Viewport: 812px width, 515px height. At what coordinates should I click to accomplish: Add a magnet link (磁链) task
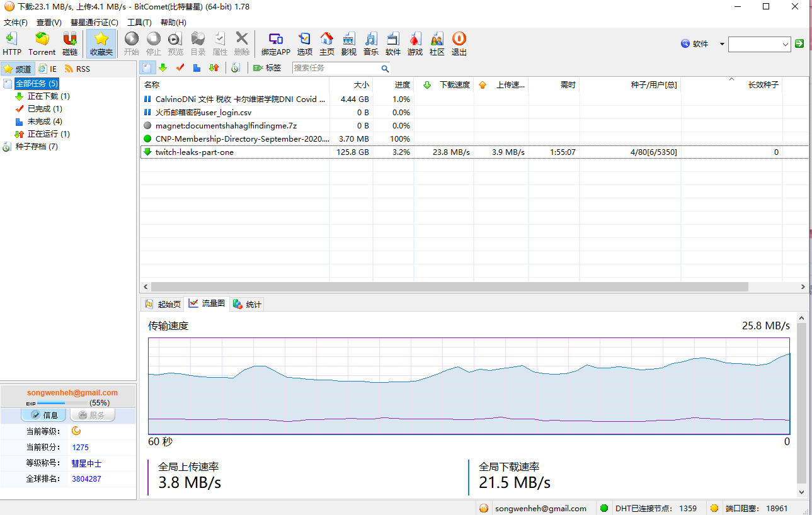70,44
